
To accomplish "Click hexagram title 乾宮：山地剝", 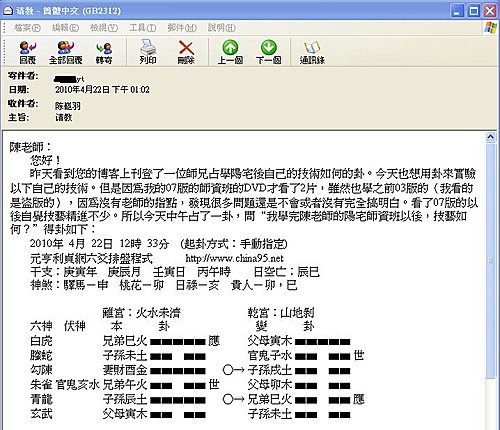I will pyautogui.click(x=281, y=313).
